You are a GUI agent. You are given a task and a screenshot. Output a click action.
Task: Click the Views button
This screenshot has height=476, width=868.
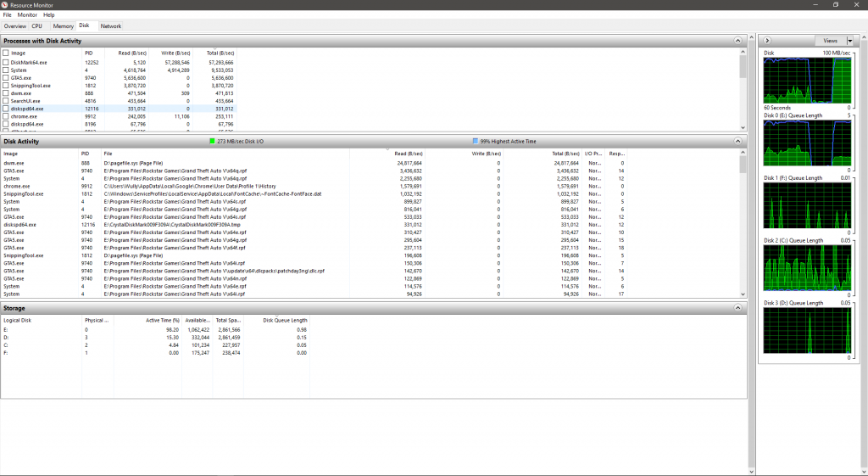coord(830,41)
